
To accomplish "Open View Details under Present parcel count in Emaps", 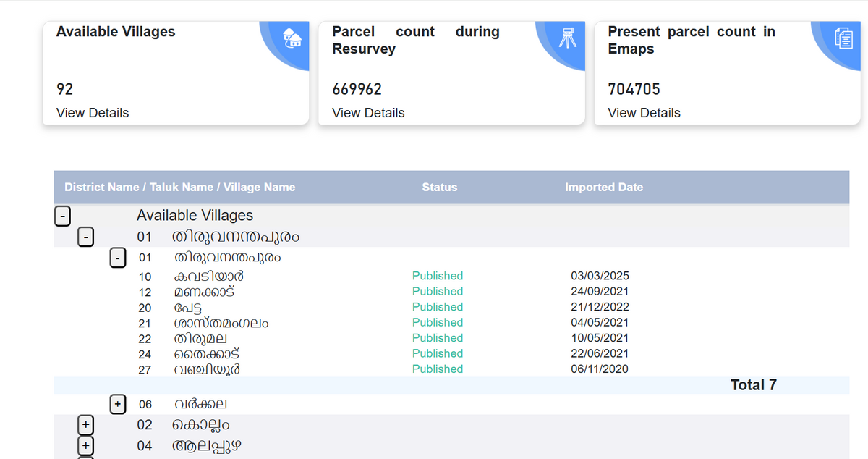I will (x=644, y=113).
